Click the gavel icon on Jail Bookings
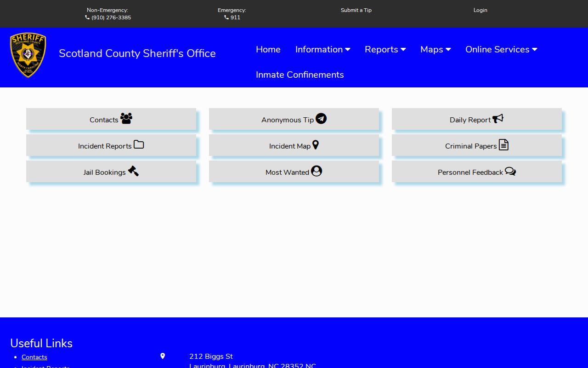The image size is (588, 368). 133,171
